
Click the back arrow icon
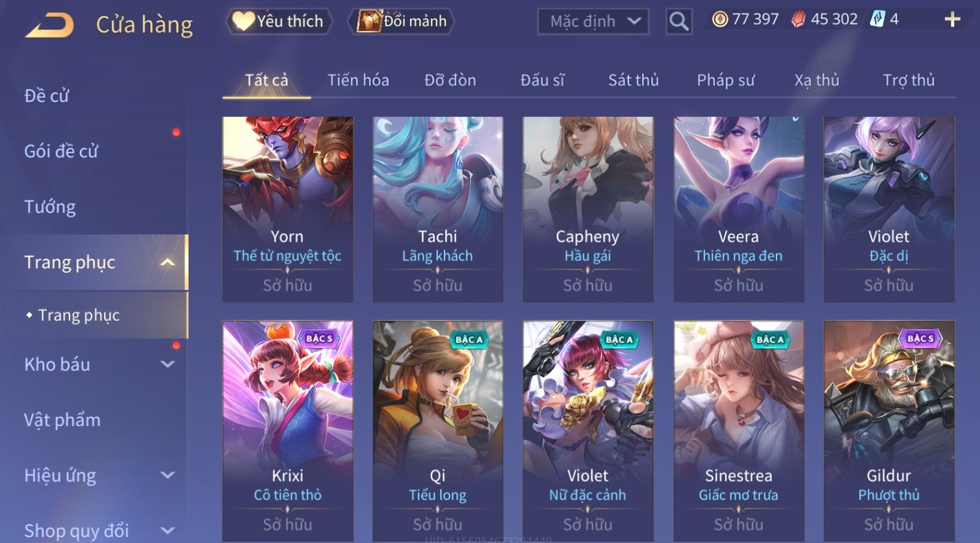pyautogui.click(x=49, y=25)
